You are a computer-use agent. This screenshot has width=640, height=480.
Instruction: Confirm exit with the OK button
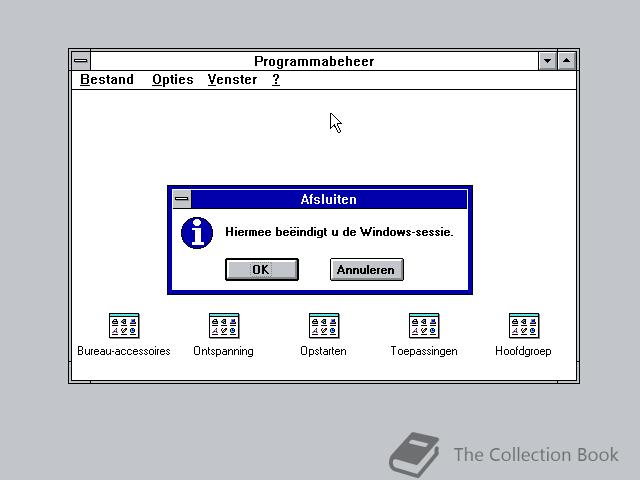[262, 269]
